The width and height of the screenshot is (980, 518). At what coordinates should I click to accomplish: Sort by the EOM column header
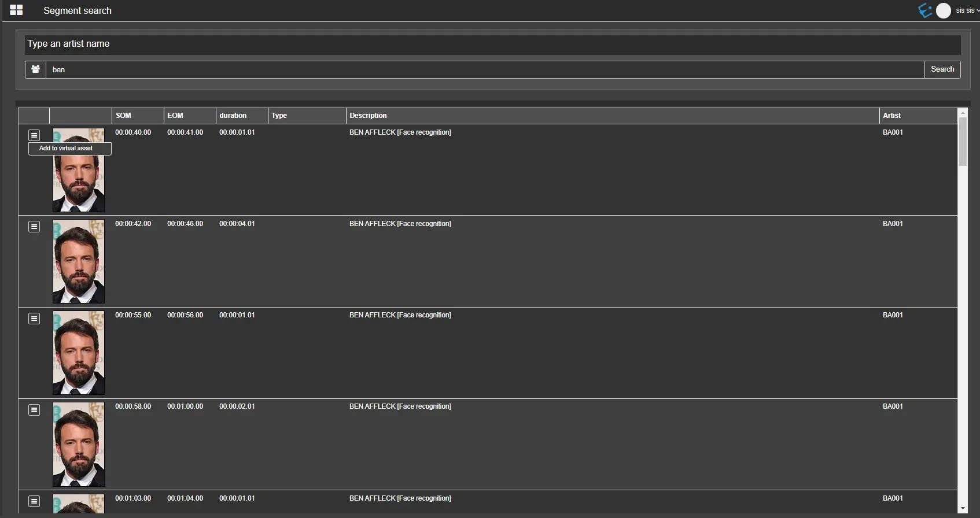[175, 116]
